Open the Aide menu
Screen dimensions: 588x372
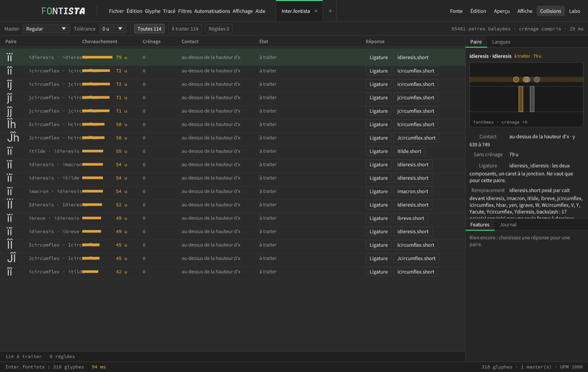(x=260, y=11)
